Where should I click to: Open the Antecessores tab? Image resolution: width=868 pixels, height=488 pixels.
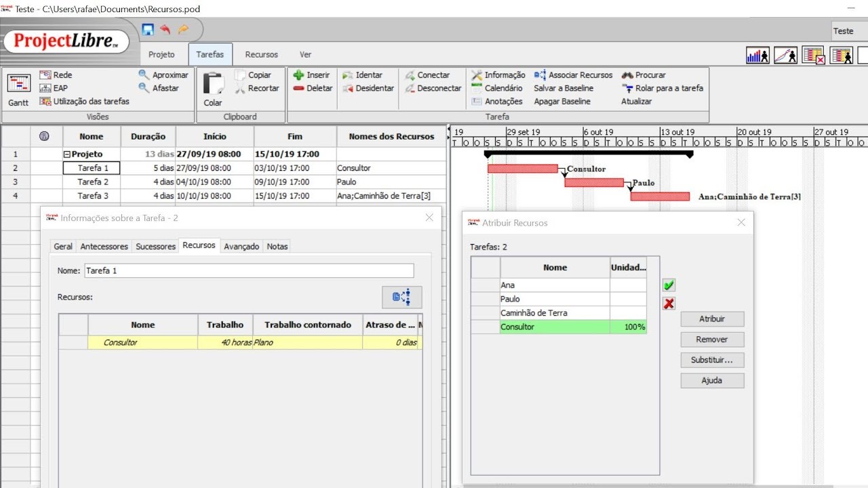104,246
